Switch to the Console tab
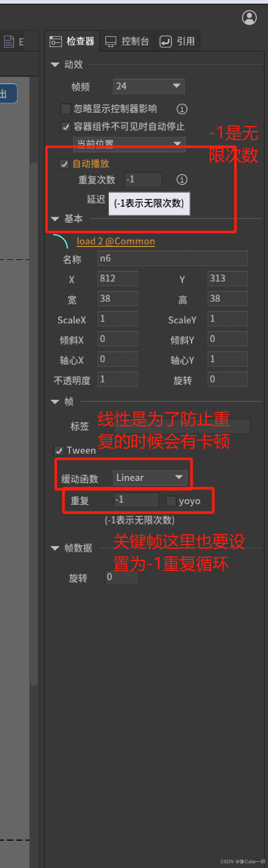This screenshot has width=268, height=868. (x=127, y=41)
